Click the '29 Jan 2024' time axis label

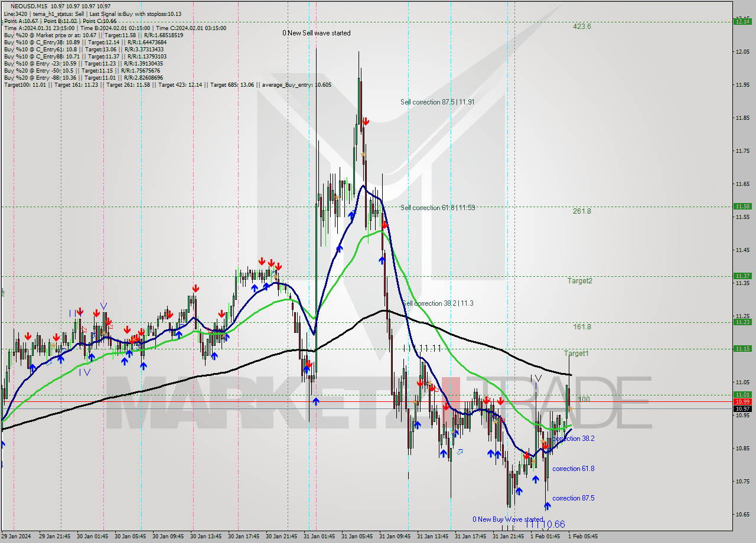17,536
